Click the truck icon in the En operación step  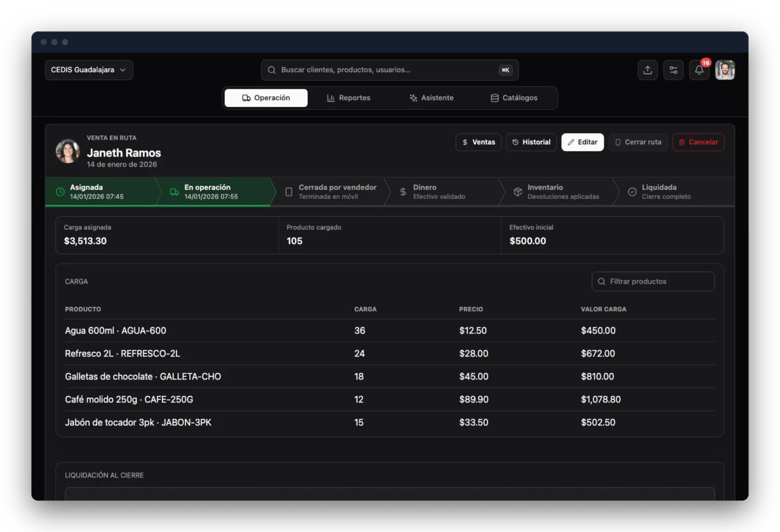[x=174, y=192]
